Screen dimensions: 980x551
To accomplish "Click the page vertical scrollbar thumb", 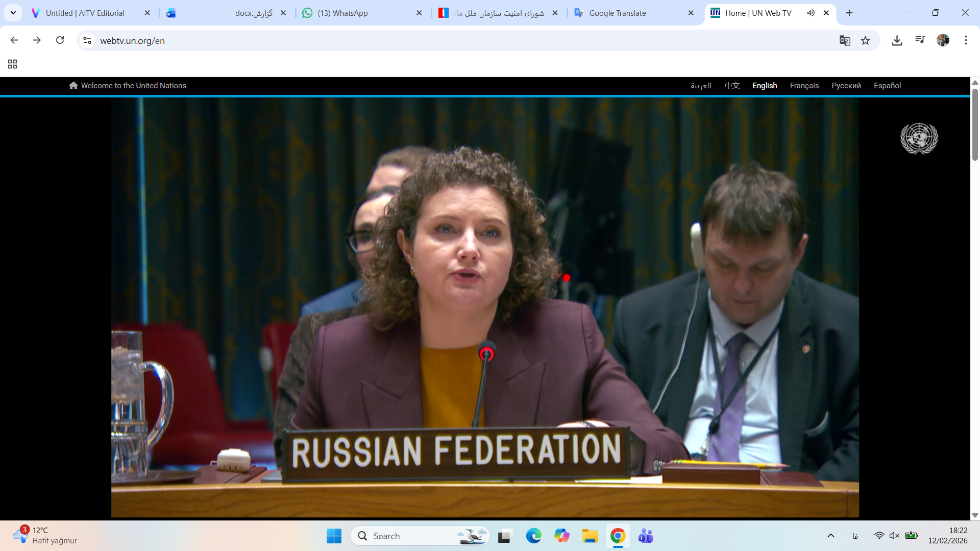I will pos(975,125).
